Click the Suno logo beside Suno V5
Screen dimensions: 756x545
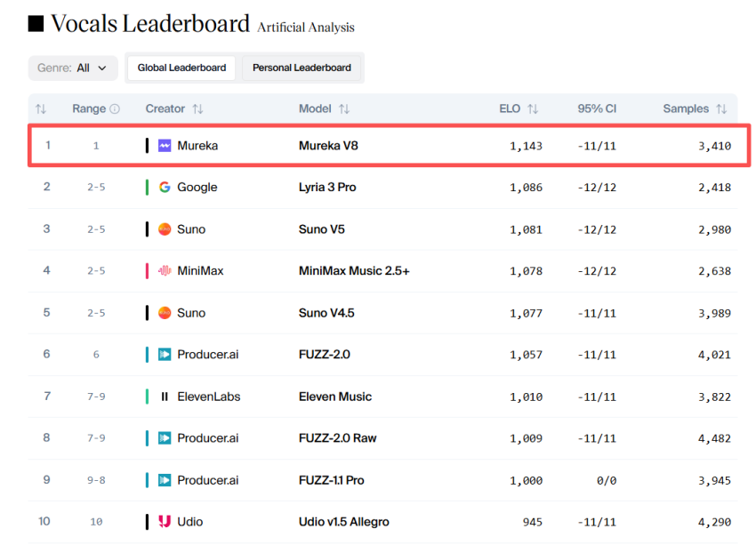click(x=165, y=229)
